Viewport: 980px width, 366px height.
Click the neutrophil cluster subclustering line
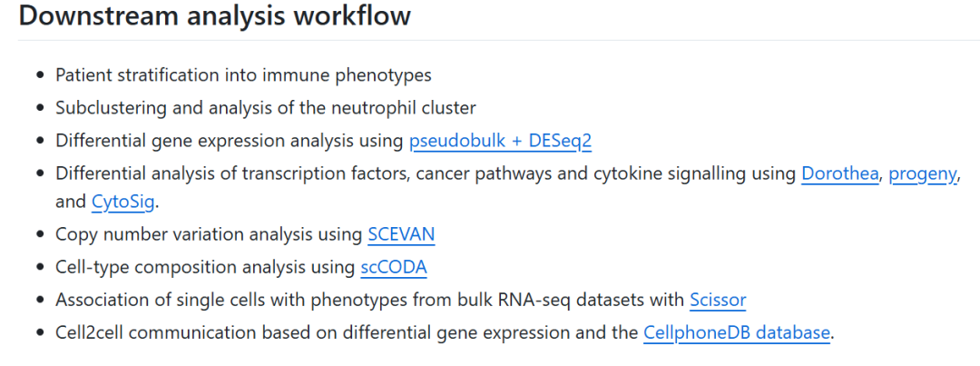[265, 108]
